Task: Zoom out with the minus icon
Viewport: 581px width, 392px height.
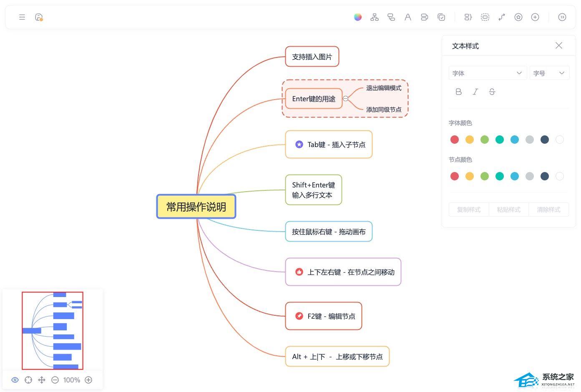Action: pos(55,380)
